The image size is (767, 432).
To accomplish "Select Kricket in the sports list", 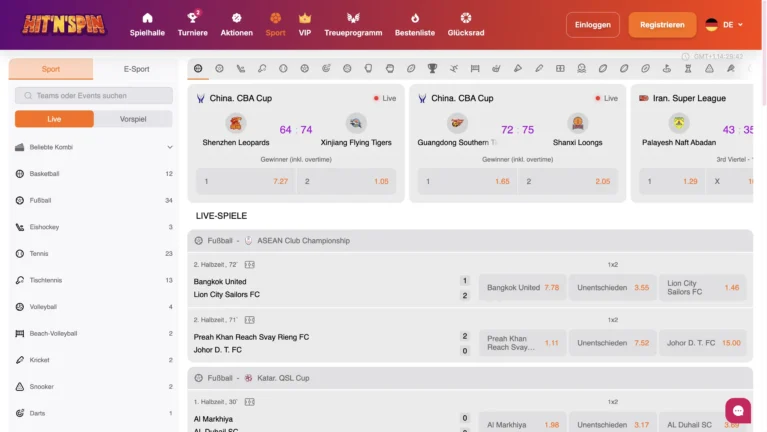I will point(94,360).
